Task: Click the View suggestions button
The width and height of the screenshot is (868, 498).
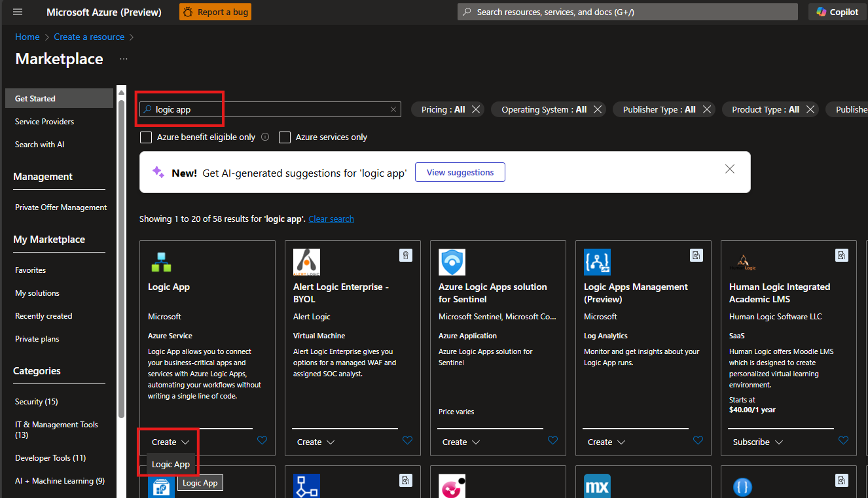Action: tap(460, 173)
